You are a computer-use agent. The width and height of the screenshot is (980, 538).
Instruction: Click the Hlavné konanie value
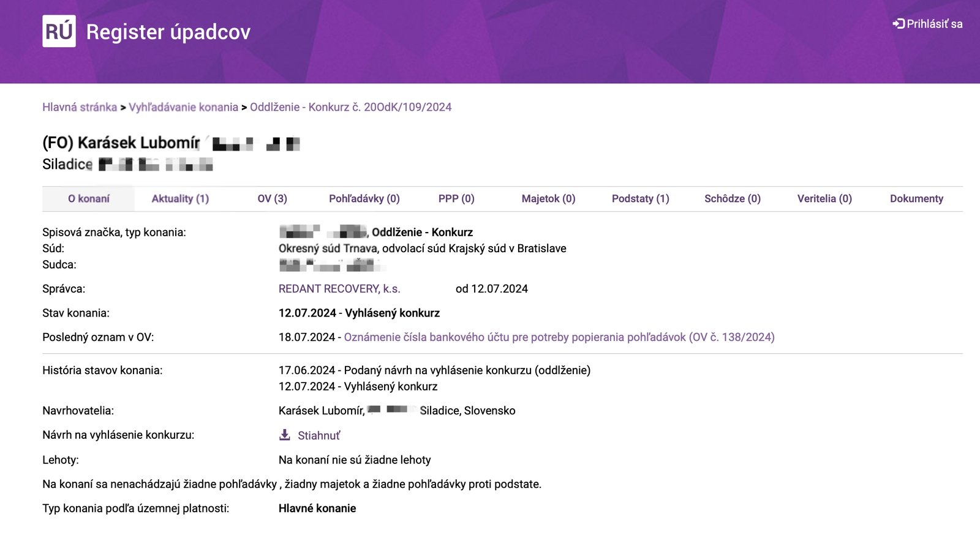click(317, 509)
